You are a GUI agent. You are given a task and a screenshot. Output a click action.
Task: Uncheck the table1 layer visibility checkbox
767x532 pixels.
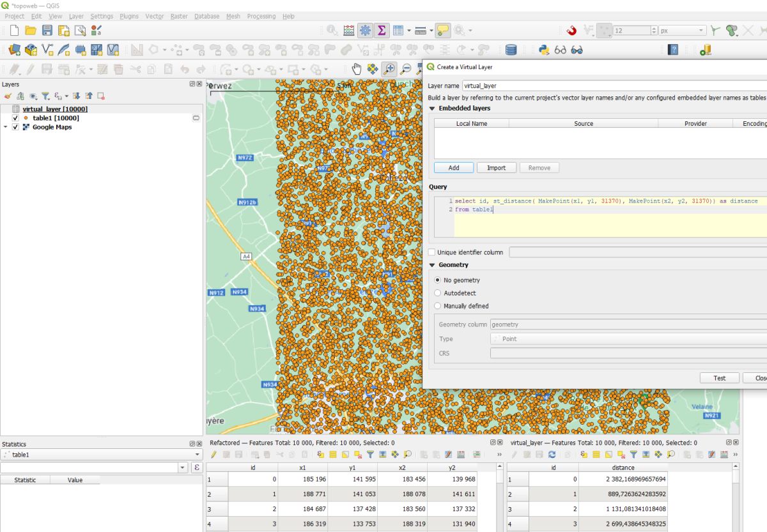15,118
